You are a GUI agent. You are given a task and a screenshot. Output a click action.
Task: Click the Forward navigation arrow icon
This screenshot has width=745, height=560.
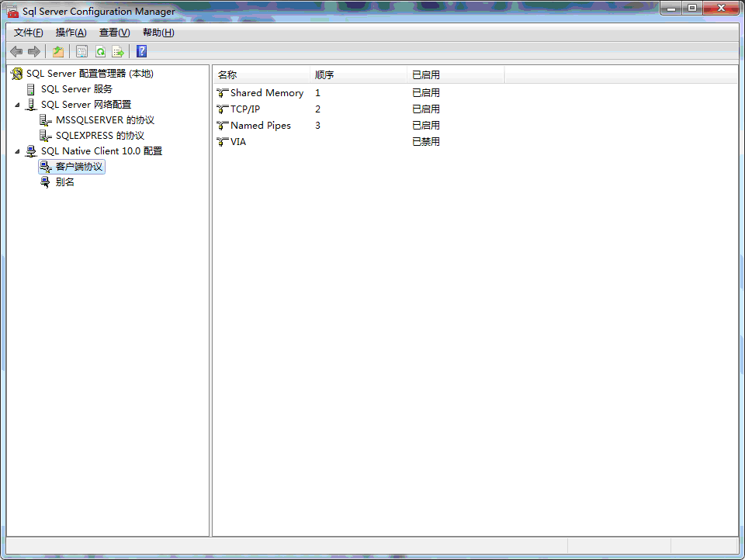point(34,51)
